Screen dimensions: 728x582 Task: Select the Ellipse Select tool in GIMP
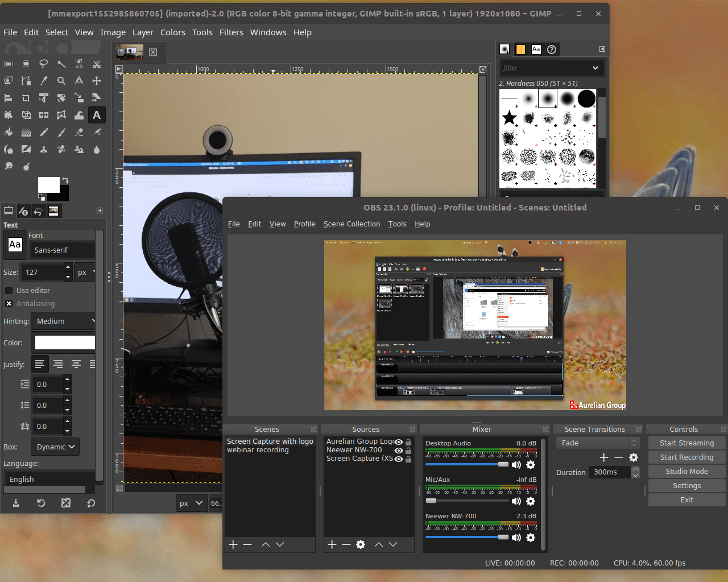[26, 64]
